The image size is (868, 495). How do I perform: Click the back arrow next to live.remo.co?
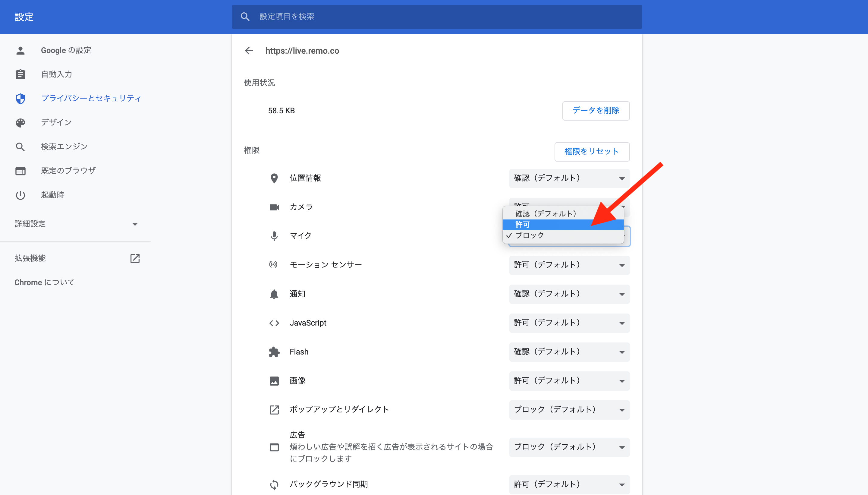tap(249, 51)
